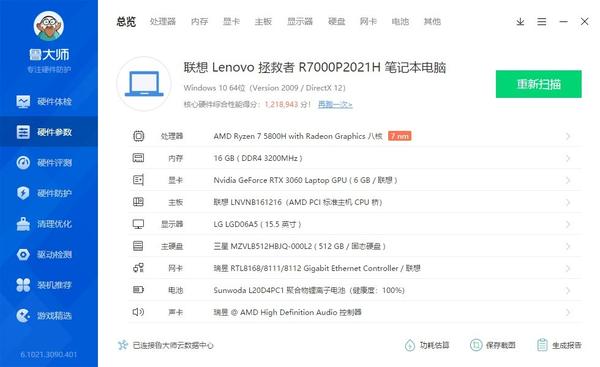Viewport: 600px width, 367px height.
Task: Switch to the 硬盘 tab
Action: click(x=337, y=21)
